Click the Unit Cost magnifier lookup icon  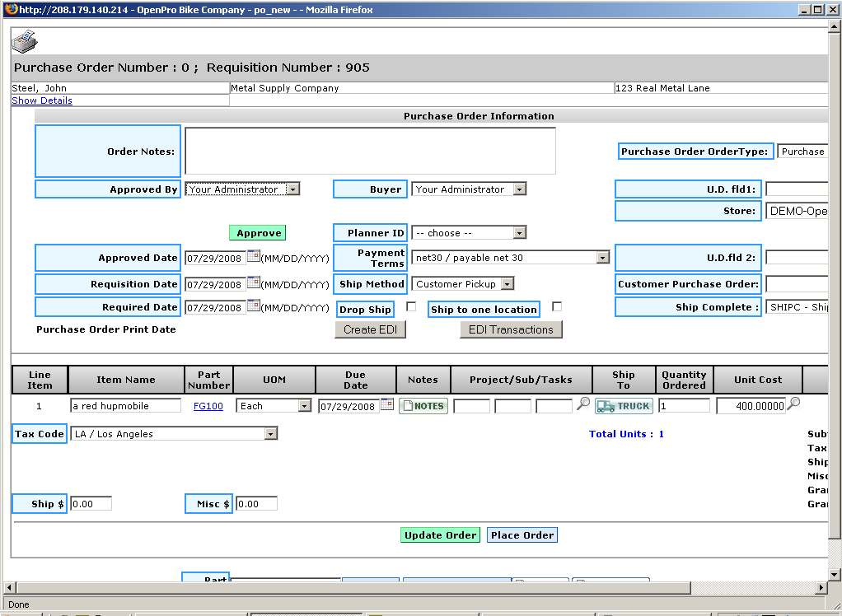(x=793, y=404)
